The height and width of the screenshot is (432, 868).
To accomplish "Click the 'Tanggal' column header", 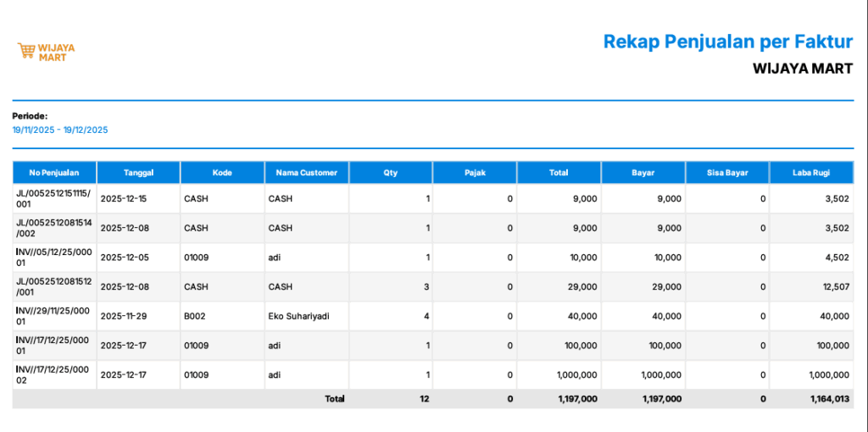I will pos(138,173).
